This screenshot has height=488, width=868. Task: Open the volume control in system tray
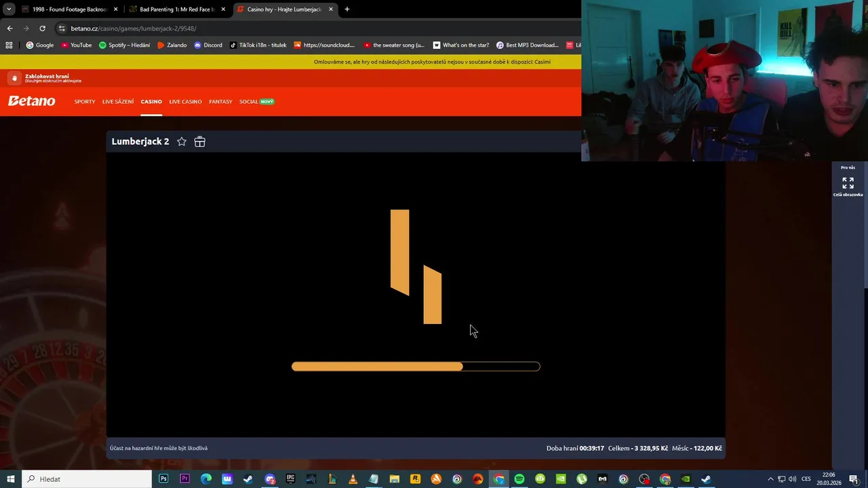[x=792, y=479]
